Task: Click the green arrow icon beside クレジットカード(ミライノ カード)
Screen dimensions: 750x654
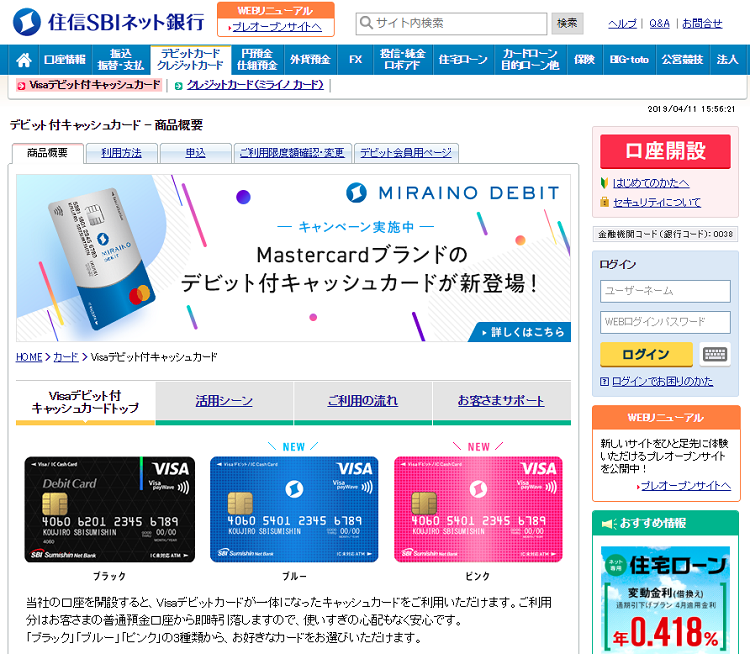Action: click(178, 86)
